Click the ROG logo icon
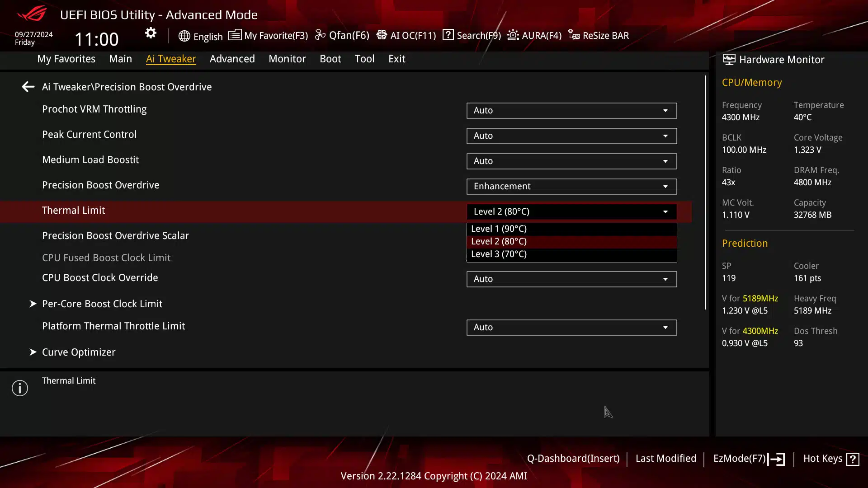 coord(32,14)
